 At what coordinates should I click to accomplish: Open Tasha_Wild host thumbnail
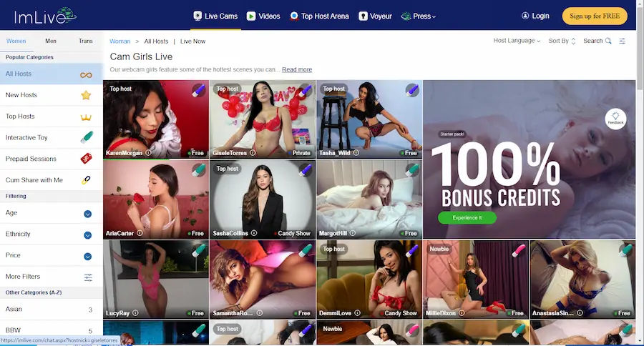click(x=369, y=119)
